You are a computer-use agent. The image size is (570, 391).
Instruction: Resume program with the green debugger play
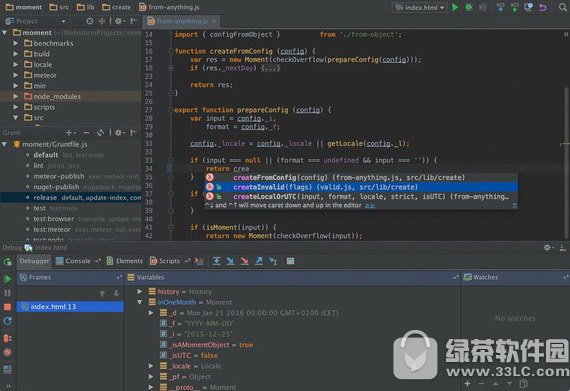click(7, 279)
